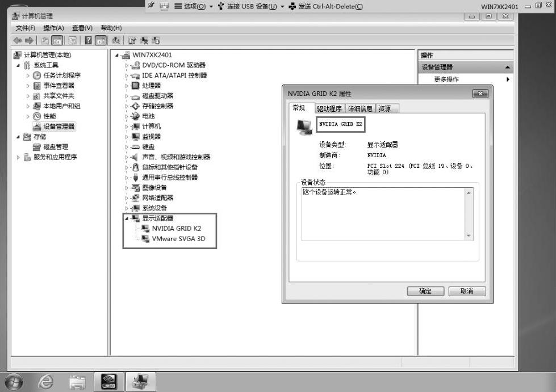The width and height of the screenshot is (556, 392).
Task: Click the Forward arrow toolbar icon
Action: tap(29, 41)
